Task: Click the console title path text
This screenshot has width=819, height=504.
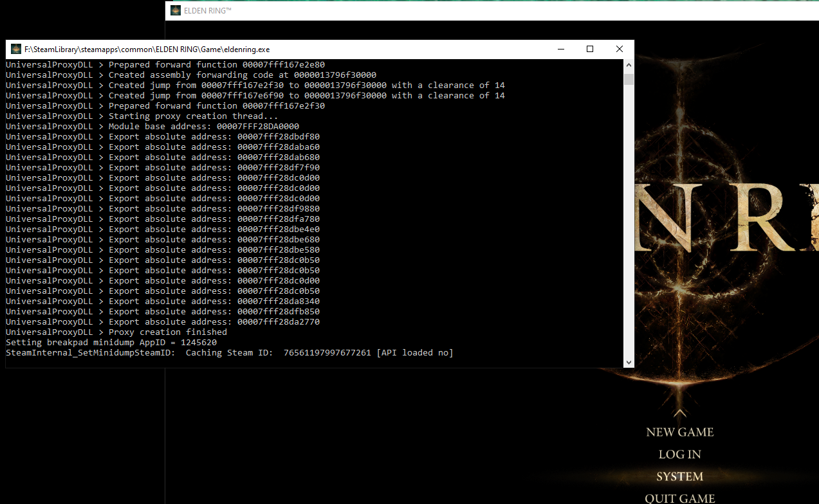Action: click(x=147, y=49)
